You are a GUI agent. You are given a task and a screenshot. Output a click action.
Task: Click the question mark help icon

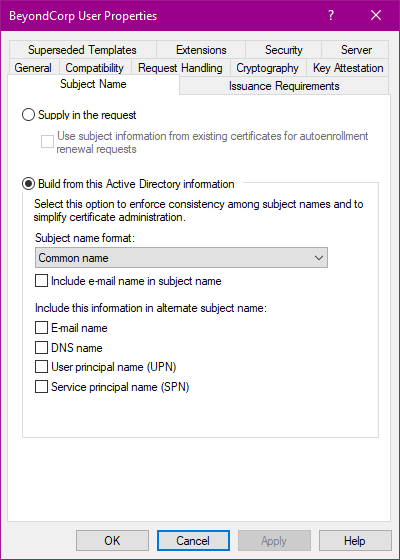click(331, 15)
